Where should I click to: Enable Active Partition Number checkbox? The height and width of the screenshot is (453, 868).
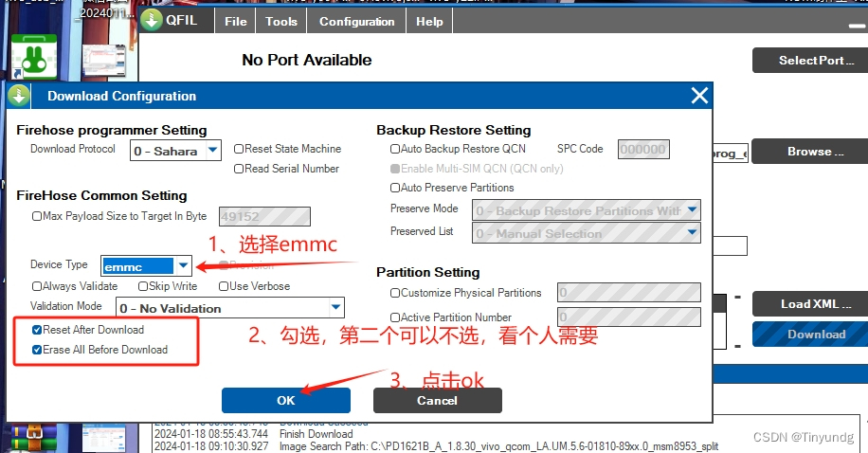coord(395,317)
